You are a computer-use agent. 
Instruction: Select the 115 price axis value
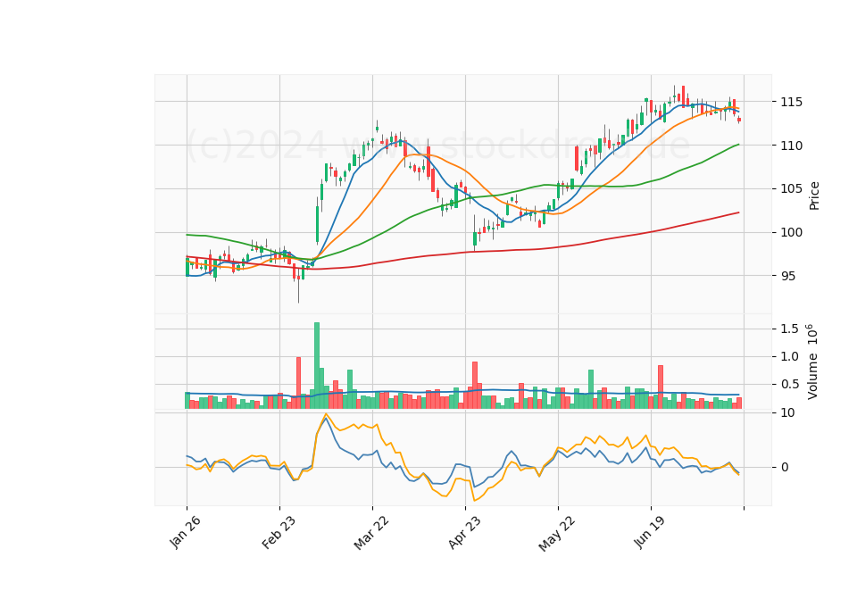792,102
